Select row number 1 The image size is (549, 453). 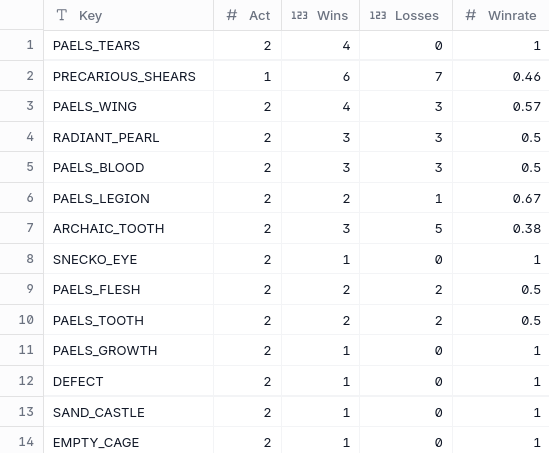(x=30, y=45)
